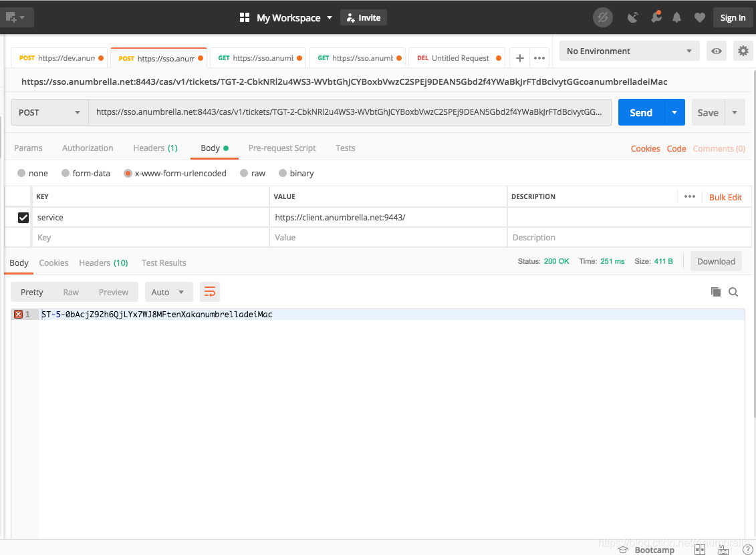Screen dimensions: 756x555
Task: Copy the response body to clipboard
Action: point(716,292)
